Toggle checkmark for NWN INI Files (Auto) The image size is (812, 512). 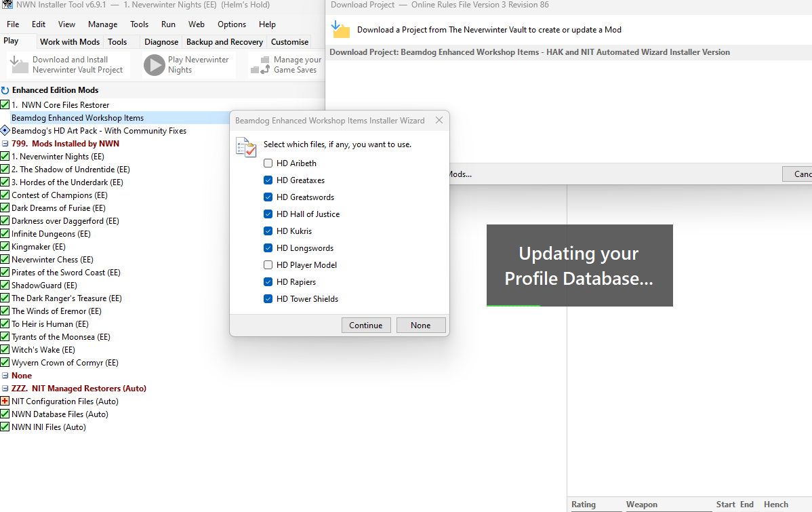5,427
